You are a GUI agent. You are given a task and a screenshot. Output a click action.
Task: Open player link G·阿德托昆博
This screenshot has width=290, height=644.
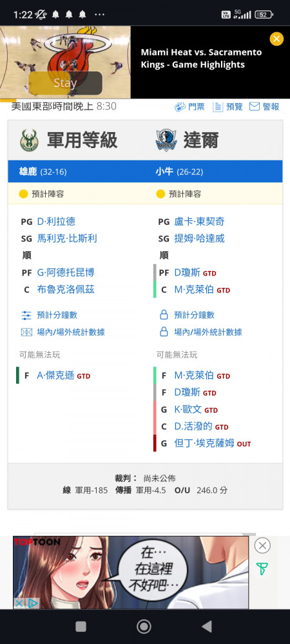(66, 272)
